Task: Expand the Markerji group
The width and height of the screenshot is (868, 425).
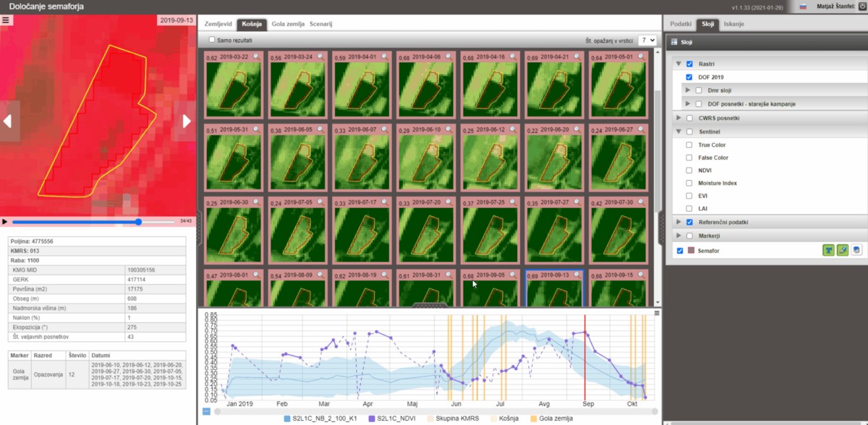Action: coord(678,236)
